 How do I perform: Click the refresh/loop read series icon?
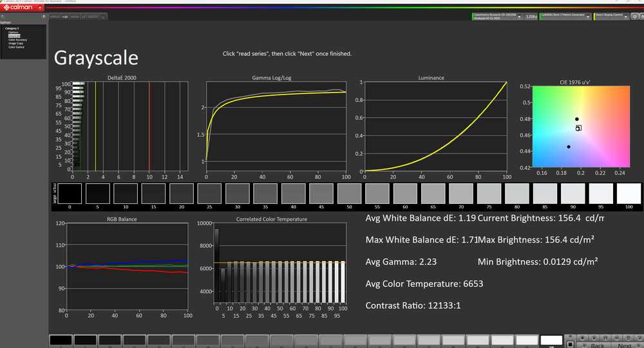(628, 338)
